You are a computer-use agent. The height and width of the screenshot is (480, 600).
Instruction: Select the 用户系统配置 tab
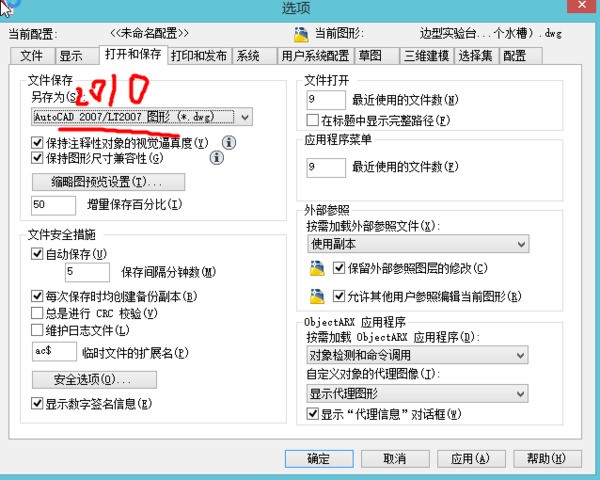(x=315, y=56)
